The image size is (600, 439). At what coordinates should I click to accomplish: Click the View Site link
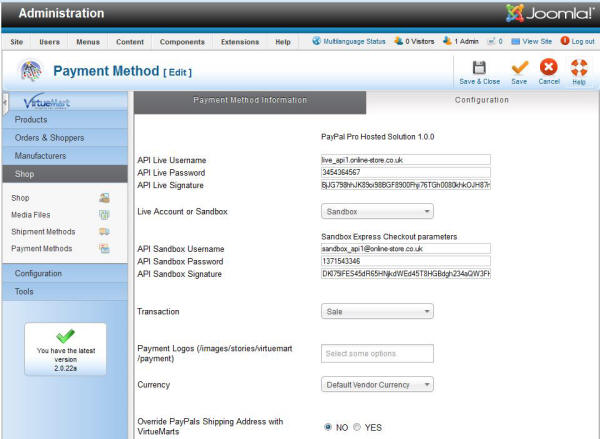point(537,41)
